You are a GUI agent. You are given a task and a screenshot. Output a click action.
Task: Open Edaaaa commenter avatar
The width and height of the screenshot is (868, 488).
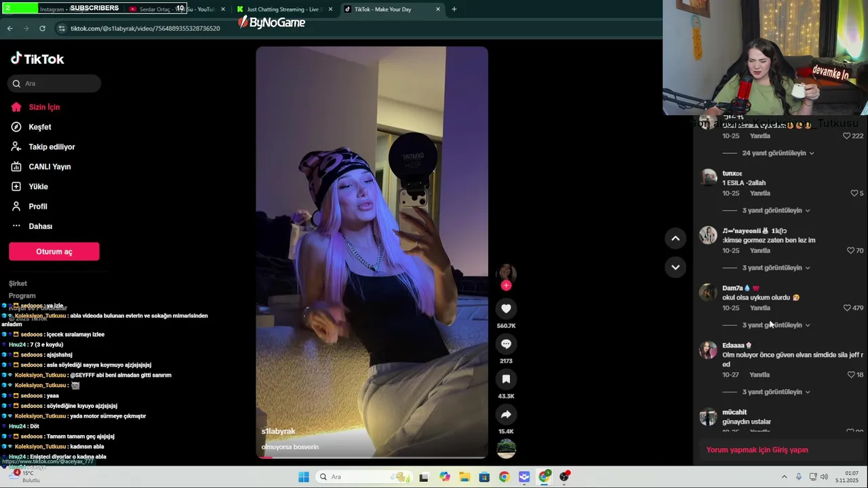[708, 349]
